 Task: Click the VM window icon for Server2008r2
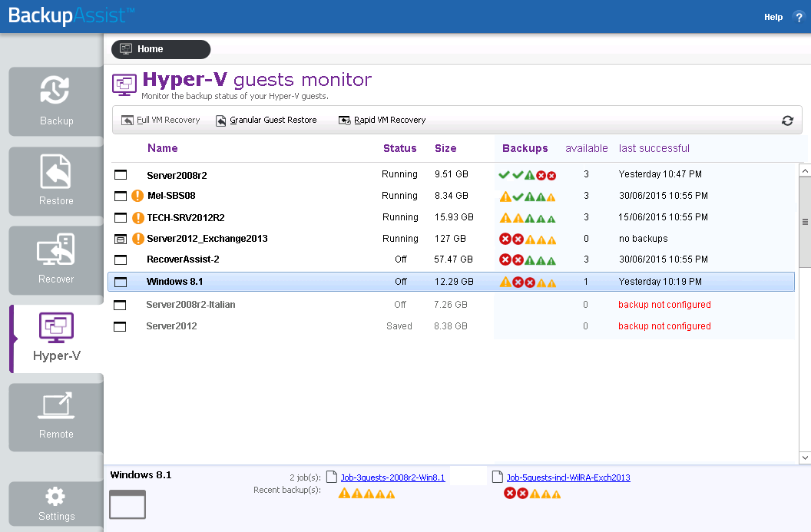[x=121, y=175]
